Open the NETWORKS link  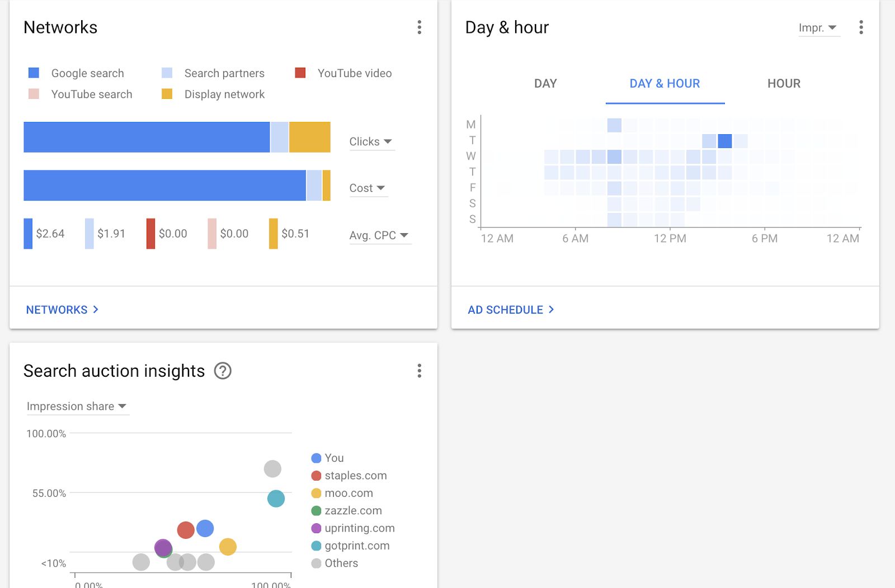(x=62, y=310)
